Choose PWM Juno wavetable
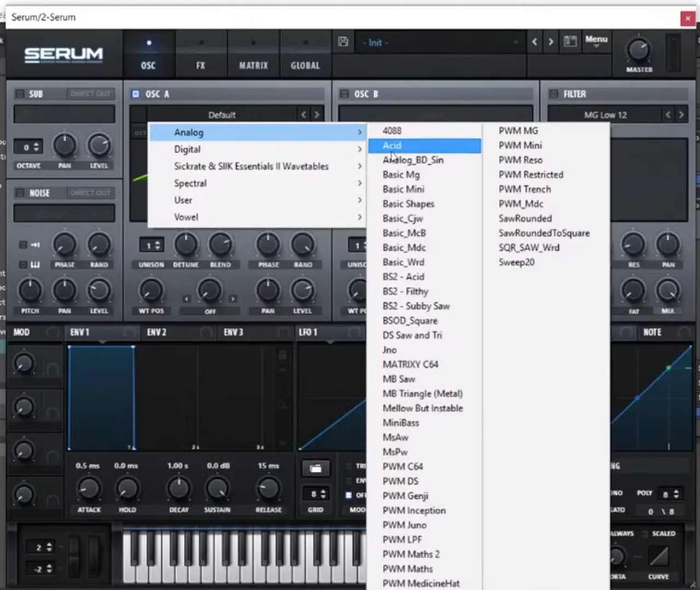The height and width of the screenshot is (590, 700). click(x=424, y=525)
